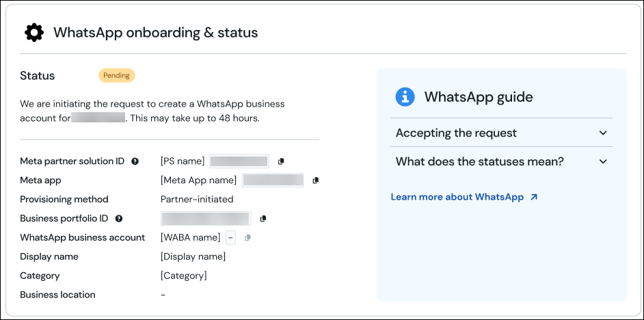Expand the statuses meaning chevron
Viewport: 644px width, 320px height.
point(603,162)
